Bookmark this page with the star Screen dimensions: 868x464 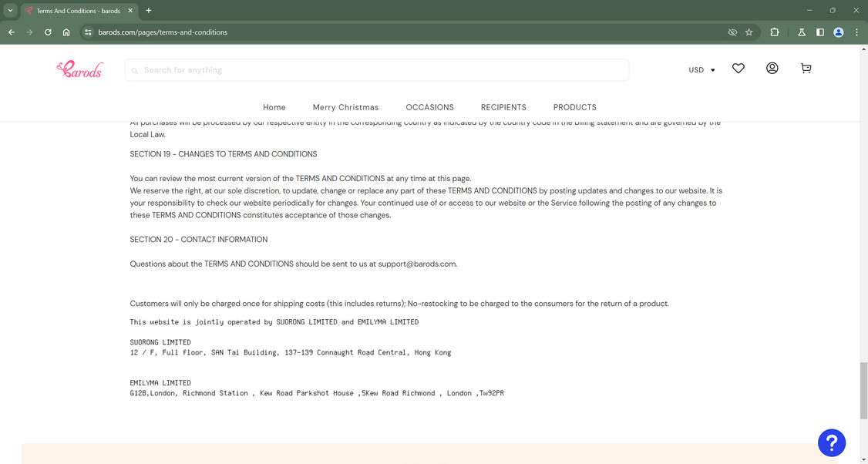749,32
